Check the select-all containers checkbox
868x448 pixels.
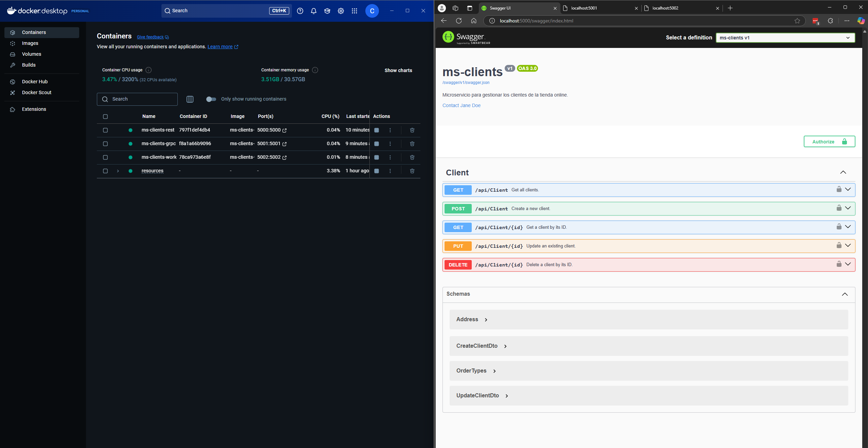pos(105,117)
